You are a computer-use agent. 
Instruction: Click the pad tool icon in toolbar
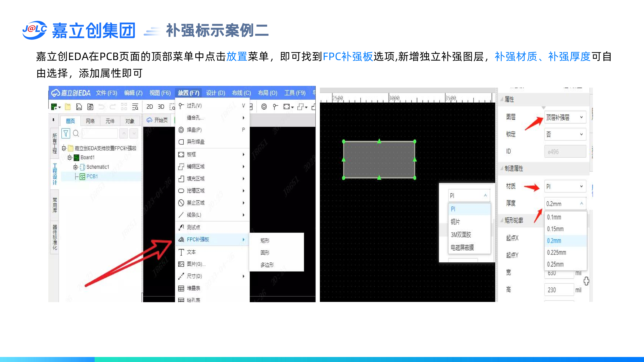tap(264, 107)
